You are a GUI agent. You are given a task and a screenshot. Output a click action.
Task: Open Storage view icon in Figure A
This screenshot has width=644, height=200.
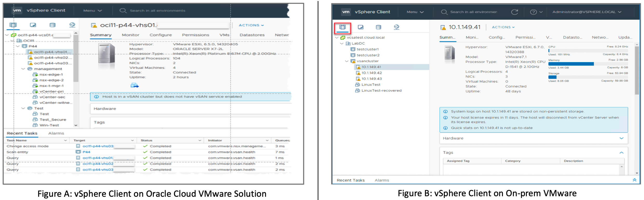pyautogui.click(x=52, y=25)
